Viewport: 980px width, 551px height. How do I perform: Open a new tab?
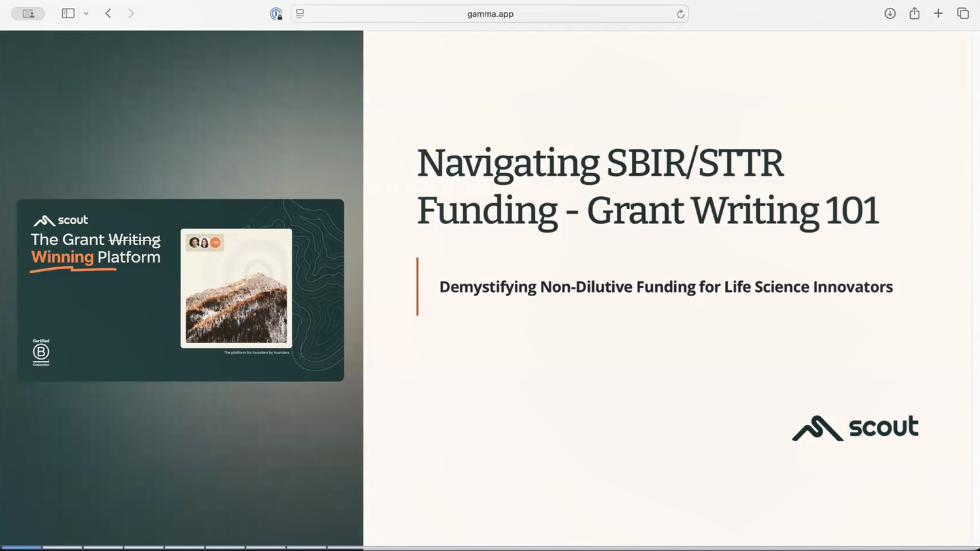click(938, 13)
